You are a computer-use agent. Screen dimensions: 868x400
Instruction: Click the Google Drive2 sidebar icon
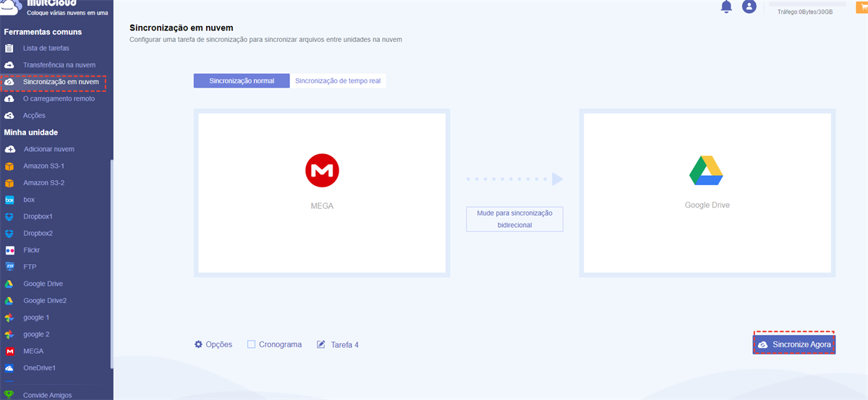[9, 301]
